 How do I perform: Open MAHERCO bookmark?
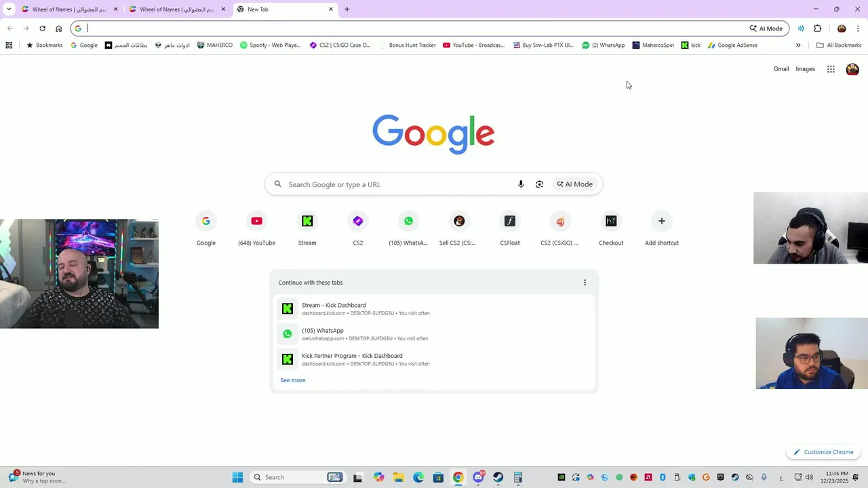214,45
